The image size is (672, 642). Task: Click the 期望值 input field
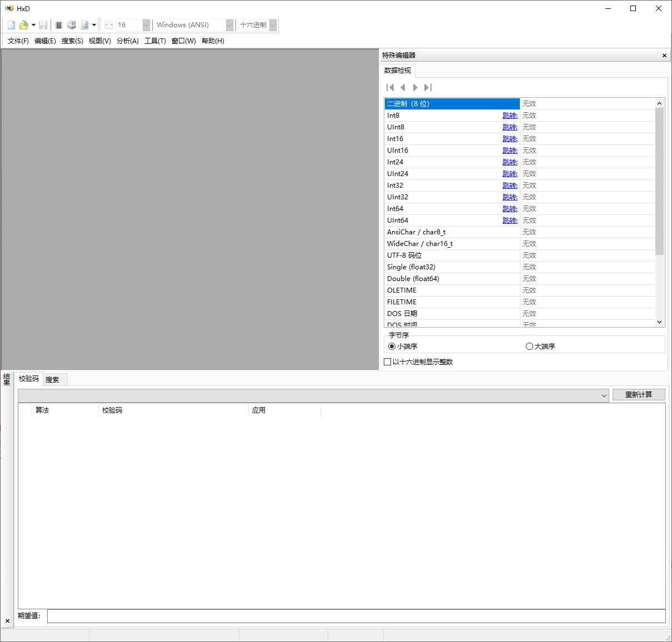tap(355, 616)
